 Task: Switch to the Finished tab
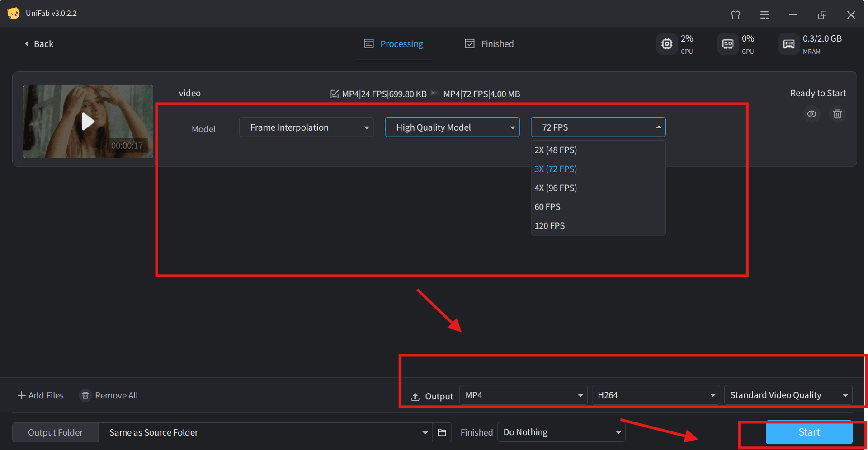490,44
